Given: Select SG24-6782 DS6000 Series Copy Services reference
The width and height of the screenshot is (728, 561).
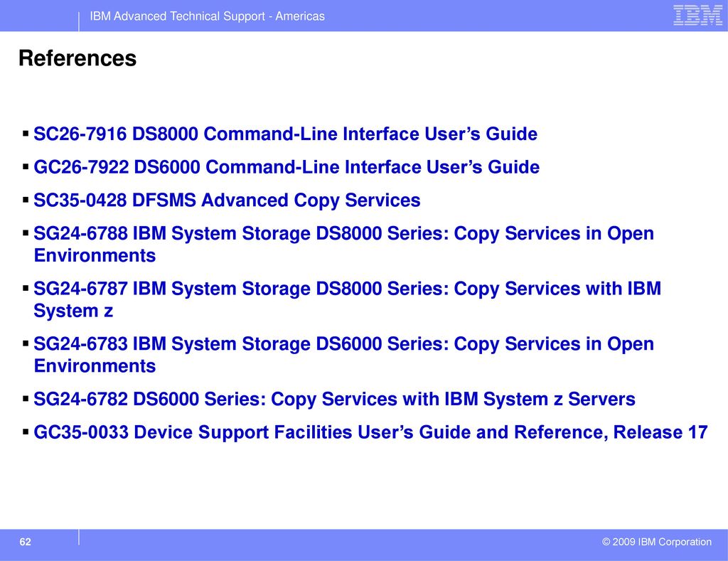Looking at the screenshot, I should tap(334, 400).
